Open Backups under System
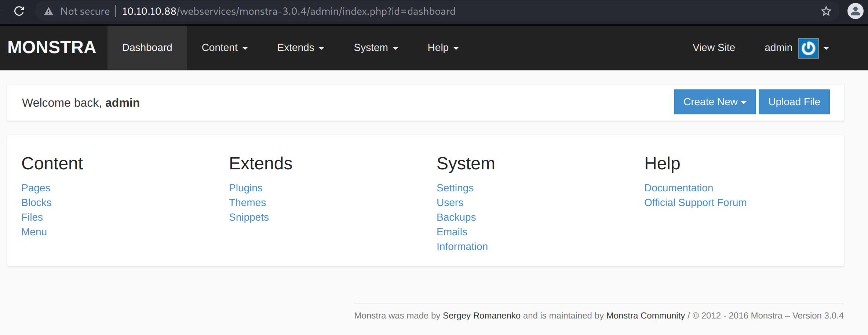Screen dimensions: 868x335 (x=456, y=217)
